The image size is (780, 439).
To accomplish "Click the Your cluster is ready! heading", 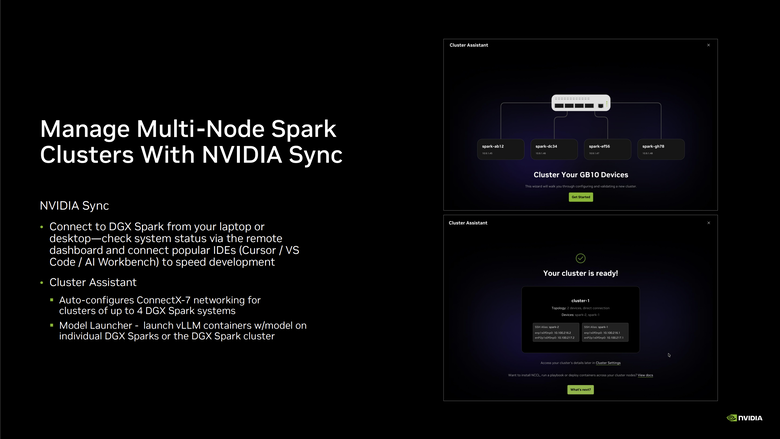I will [x=581, y=273].
